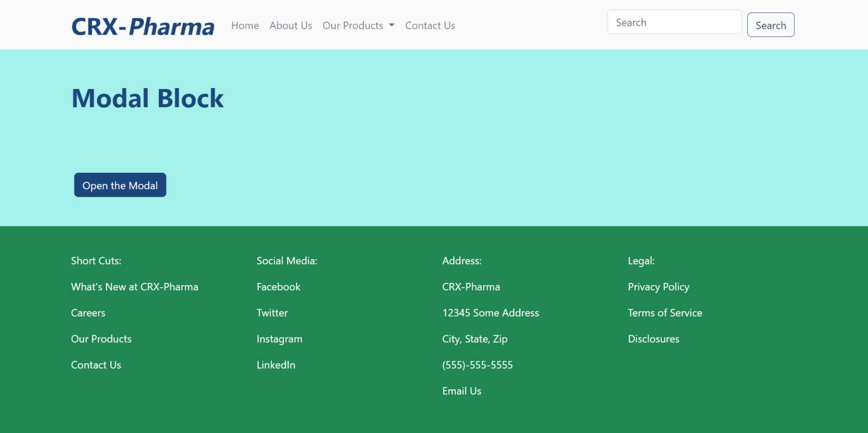
Task: Go to the Home nav item
Action: point(245,25)
